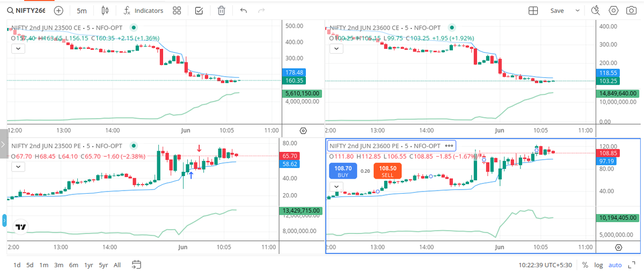Click market status dot of 23500 PE
Viewport: 644px width, 271px height.
coord(134,145)
